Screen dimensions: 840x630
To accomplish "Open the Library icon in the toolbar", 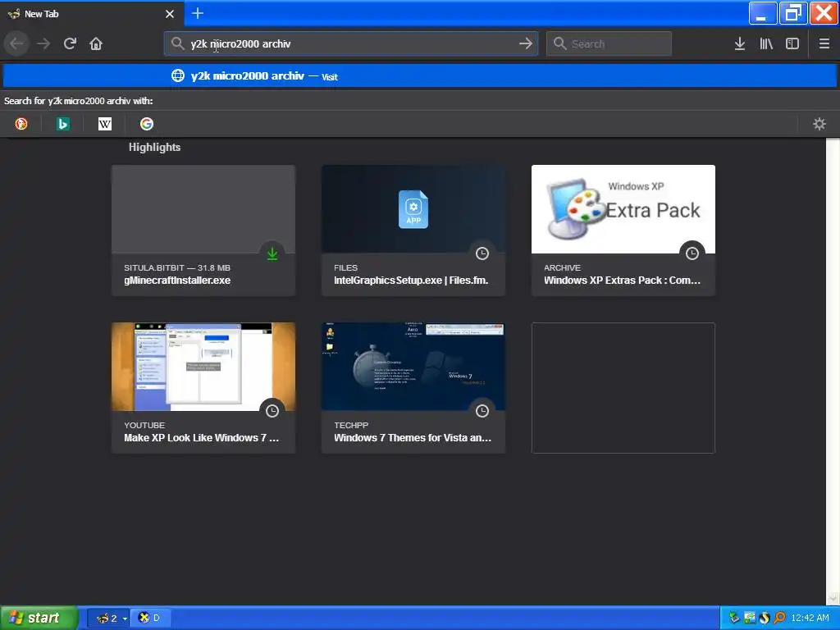I will (766, 43).
